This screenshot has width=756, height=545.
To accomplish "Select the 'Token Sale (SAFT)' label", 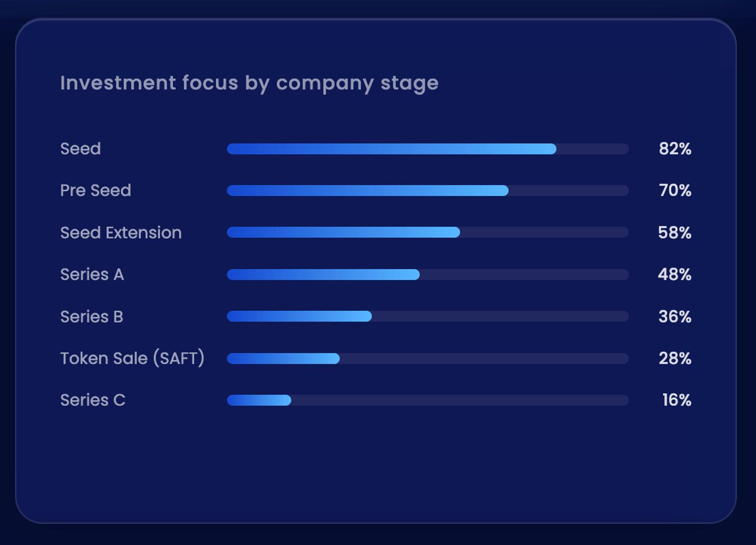I will pos(132,358).
